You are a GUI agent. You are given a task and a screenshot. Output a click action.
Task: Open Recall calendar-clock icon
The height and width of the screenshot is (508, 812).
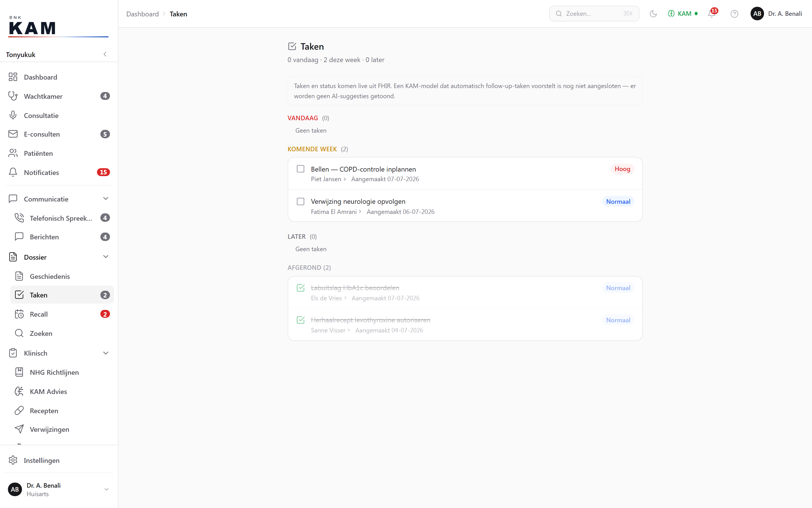[19, 314]
